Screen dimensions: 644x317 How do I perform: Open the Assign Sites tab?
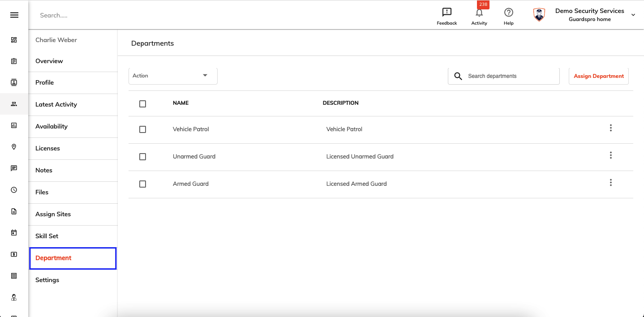[x=73, y=214]
